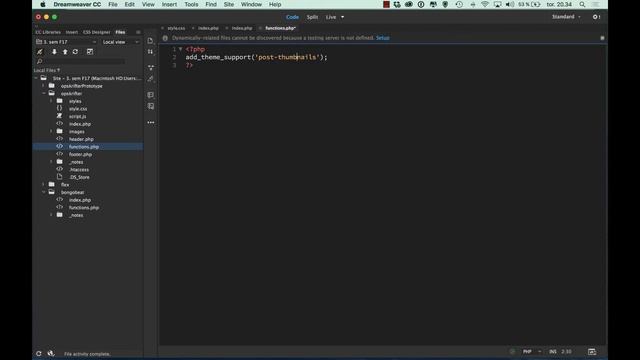Click the refresh icon in bottom status bar
The width and height of the screenshot is (640, 360).
pos(39,353)
